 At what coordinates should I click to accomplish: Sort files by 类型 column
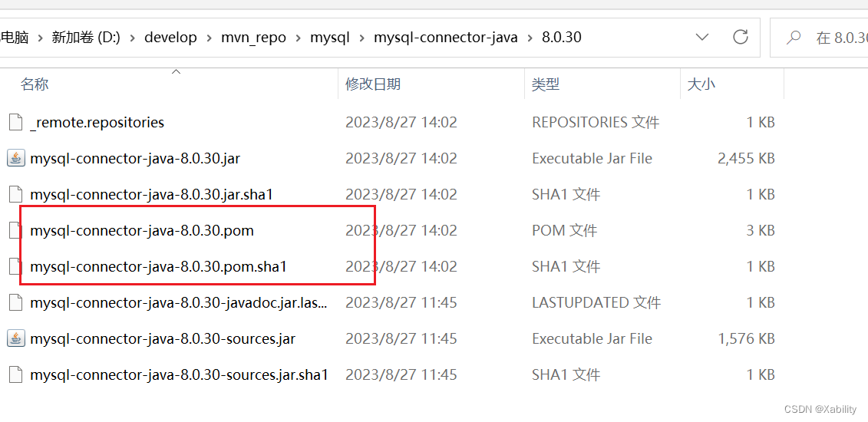[x=546, y=84]
